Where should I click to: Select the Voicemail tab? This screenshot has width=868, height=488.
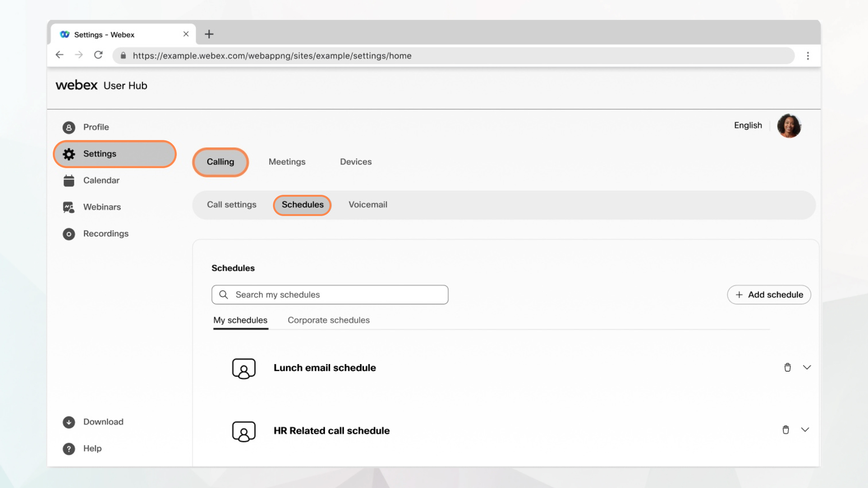click(368, 204)
